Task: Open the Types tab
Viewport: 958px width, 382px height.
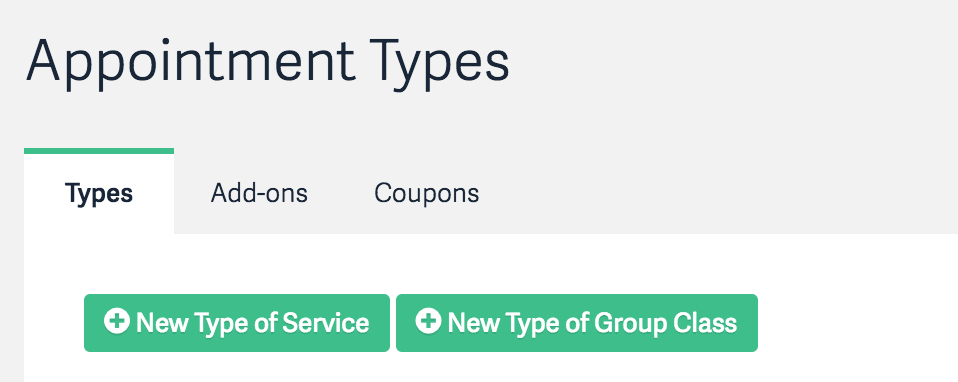Action: coord(99,193)
